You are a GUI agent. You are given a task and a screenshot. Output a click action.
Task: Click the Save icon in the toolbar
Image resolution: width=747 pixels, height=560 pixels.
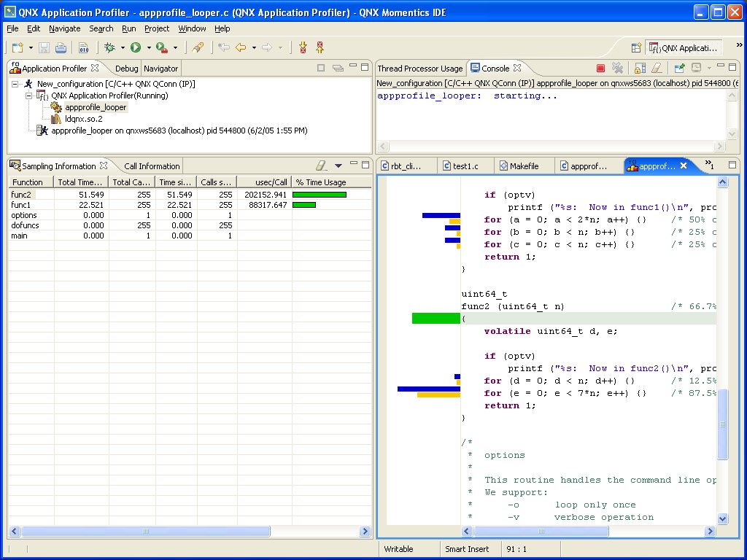tap(43, 48)
